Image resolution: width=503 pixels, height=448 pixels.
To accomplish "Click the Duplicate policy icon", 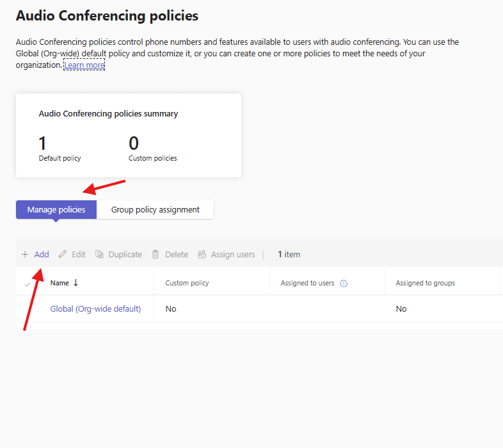I will [99, 254].
